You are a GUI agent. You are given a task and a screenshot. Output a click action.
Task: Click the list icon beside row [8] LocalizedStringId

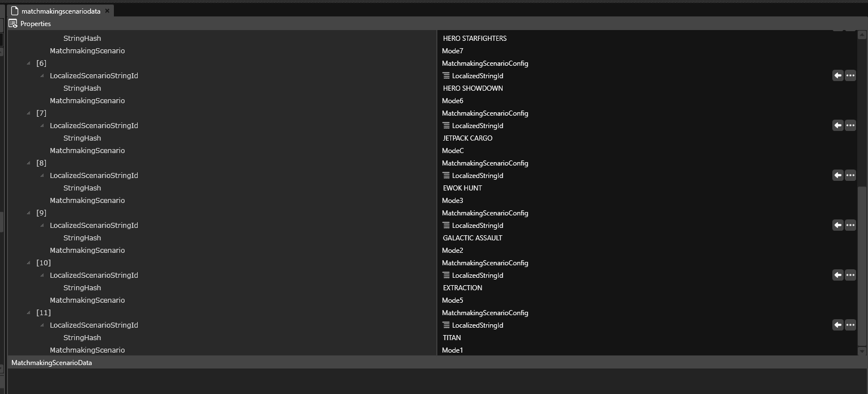[x=446, y=176]
